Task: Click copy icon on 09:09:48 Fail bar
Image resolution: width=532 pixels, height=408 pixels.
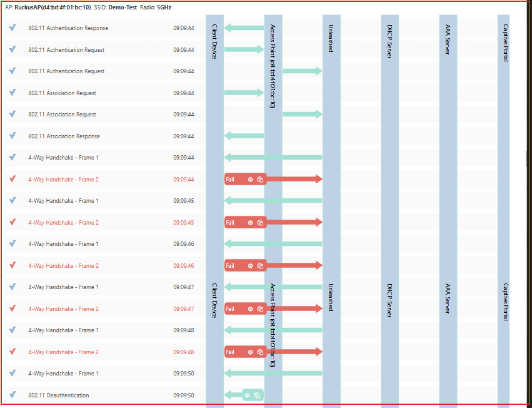Action: (260, 352)
